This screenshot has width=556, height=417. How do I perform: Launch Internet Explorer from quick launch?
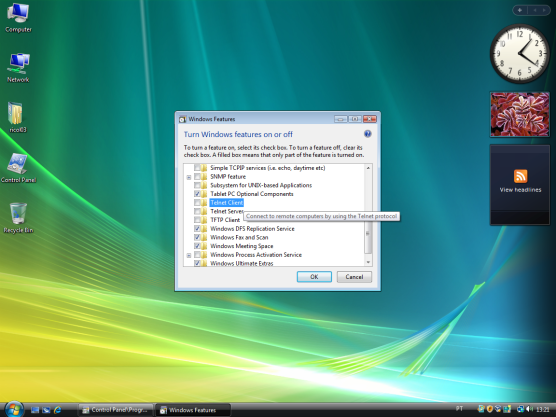[57, 410]
